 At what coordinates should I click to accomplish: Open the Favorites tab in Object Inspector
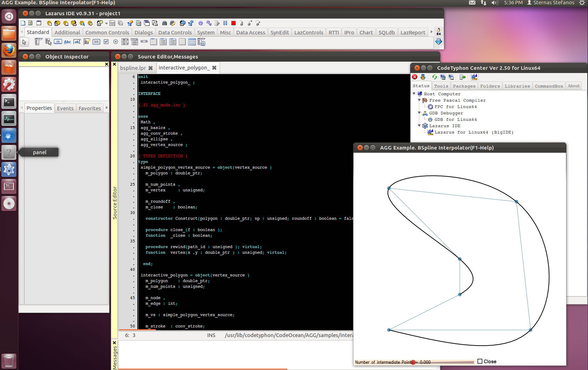(x=90, y=108)
